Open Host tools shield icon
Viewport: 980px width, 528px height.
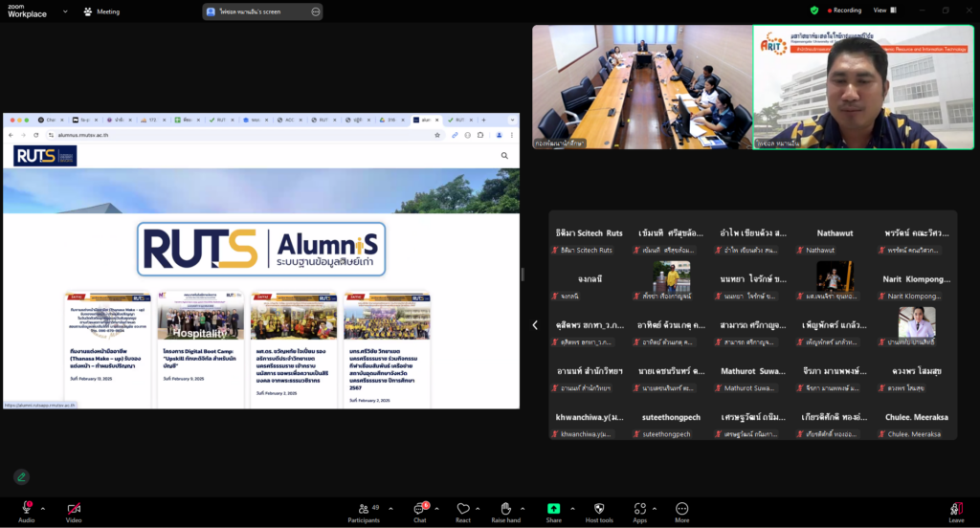pos(599,509)
